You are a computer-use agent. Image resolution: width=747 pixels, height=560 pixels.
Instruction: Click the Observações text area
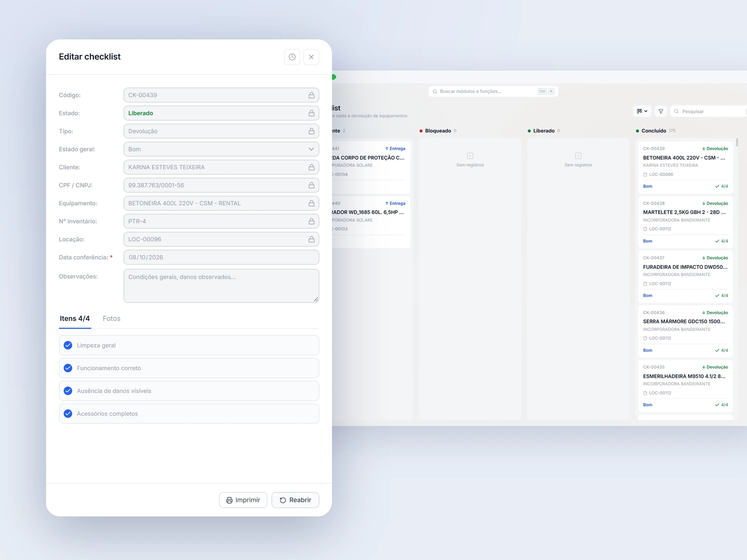pos(221,286)
